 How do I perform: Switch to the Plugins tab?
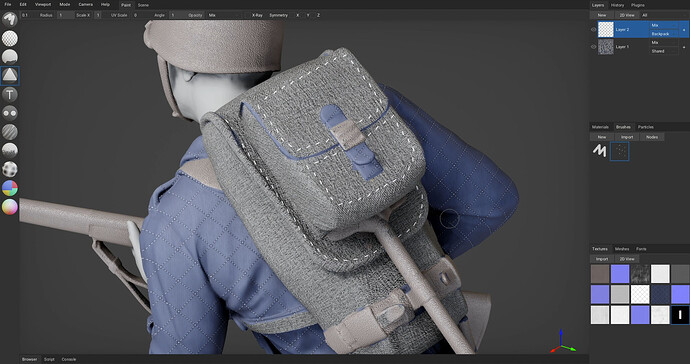tap(638, 5)
